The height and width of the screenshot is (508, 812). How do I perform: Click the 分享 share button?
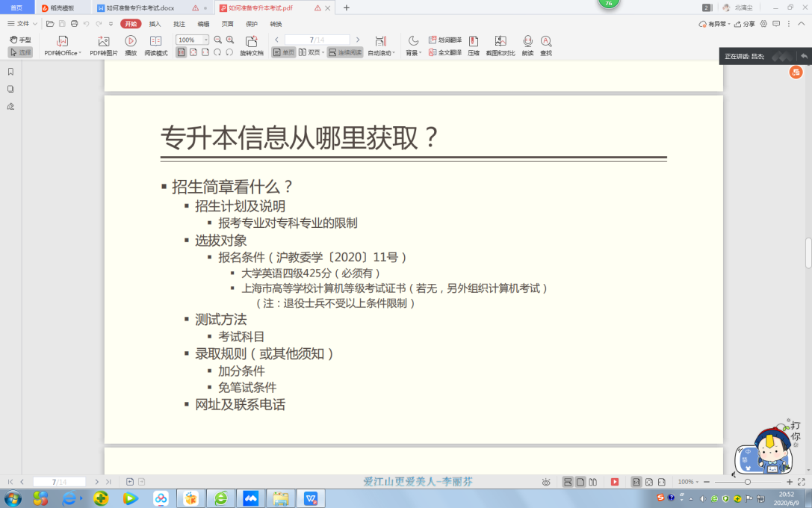coord(744,24)
